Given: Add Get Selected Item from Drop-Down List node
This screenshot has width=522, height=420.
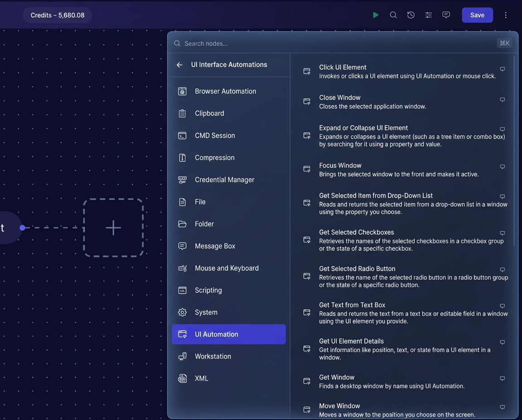Looking at the screenshot, I should (404, 204).
